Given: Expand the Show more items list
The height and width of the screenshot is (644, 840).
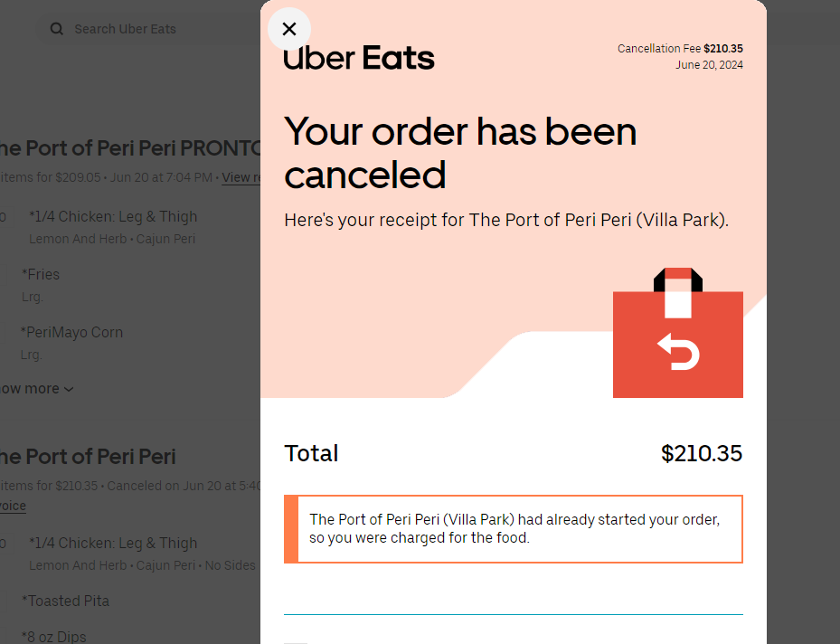Looking at the screenshot, I should pyautogui.click(x=31, y=389).
